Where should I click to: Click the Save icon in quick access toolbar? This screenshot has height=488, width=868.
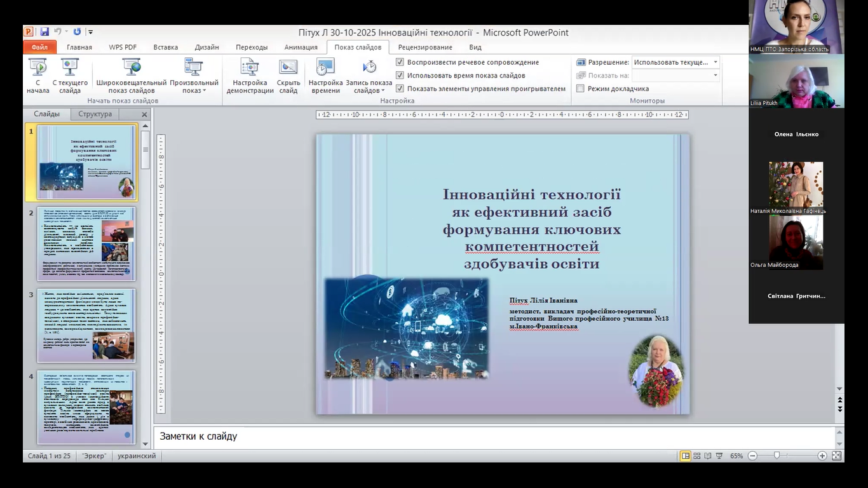(x=44, y=32)
